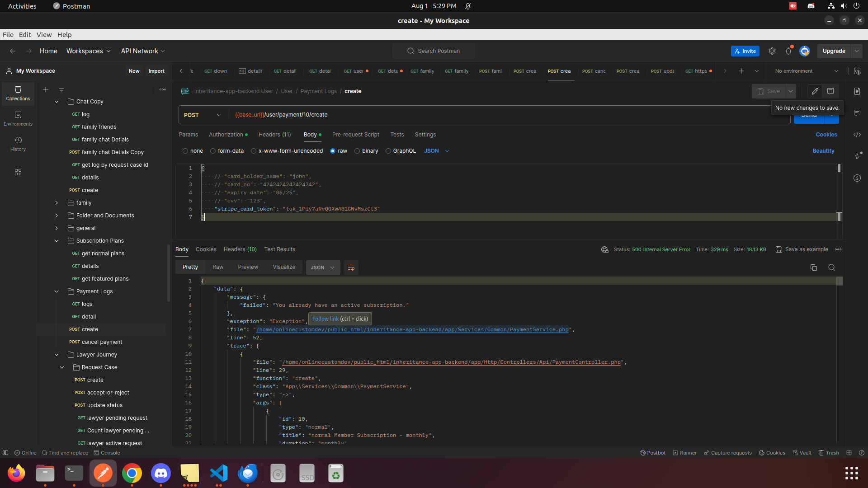This screenshot has height=488, width=868.
Task: Expand the Folder and Documents folder
Action: pos(57,216)
